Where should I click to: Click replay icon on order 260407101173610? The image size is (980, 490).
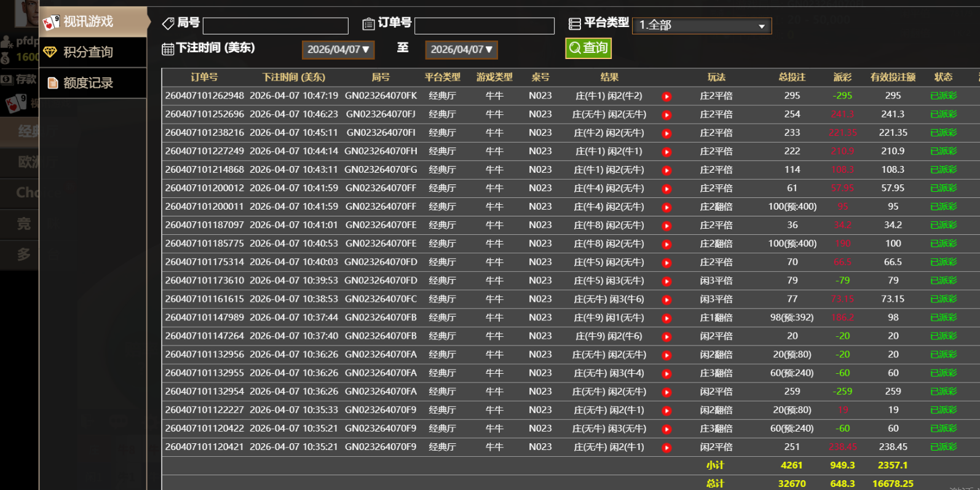tap(666, 281)
